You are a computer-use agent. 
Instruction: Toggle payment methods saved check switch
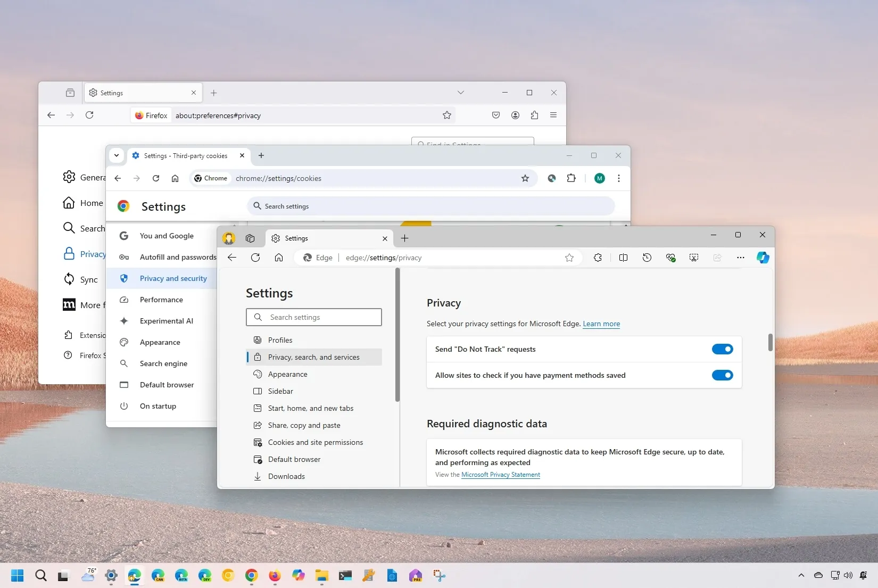click(x=723, y=375)
